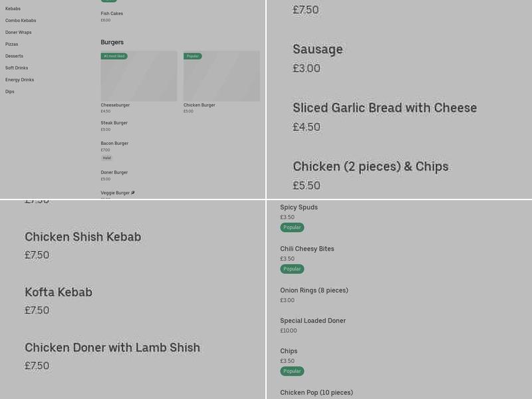The image size is (532, 399).
Task: Choose Chicken Doner with Lamb Shish
Action: 112,347
